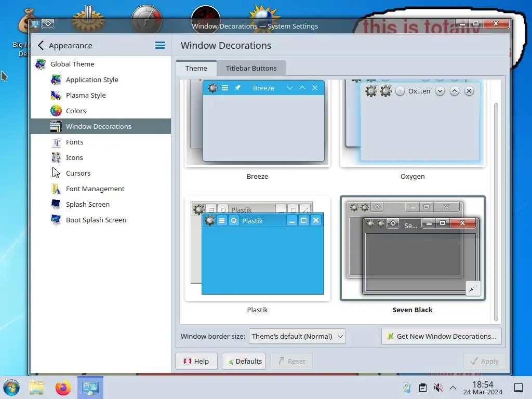Switch to the Titlebar Buttons tab
The width and height of the screenshot is (532, 399).
pos(251,68)
